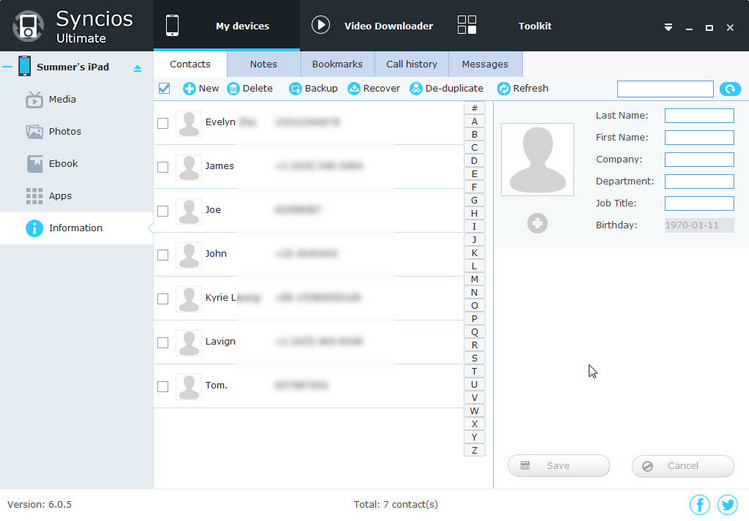The image size is (749, 521).
Task: Check the box for Tom
Action: coord(163,386)
